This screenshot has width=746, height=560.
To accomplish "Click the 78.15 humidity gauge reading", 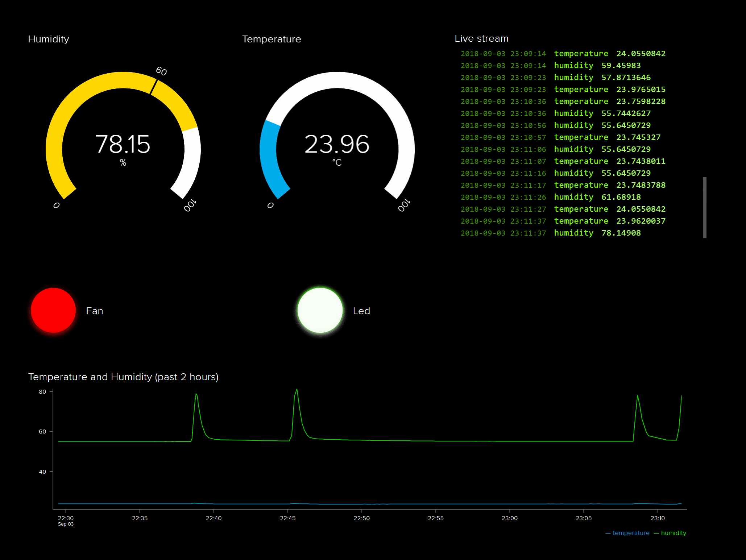I will click(123, 144).
